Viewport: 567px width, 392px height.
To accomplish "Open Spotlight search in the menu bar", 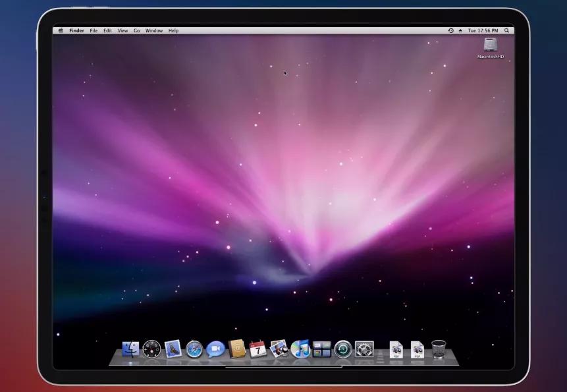I will point(506,30).
